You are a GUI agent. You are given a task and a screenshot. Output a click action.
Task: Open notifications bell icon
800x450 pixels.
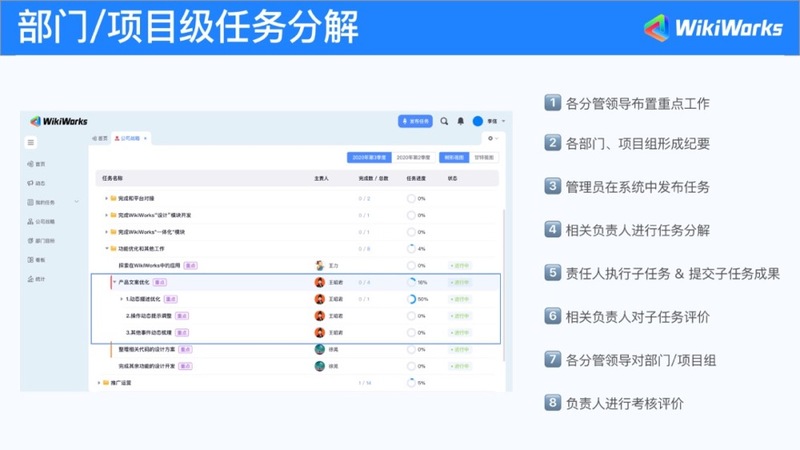coord(460,121)
